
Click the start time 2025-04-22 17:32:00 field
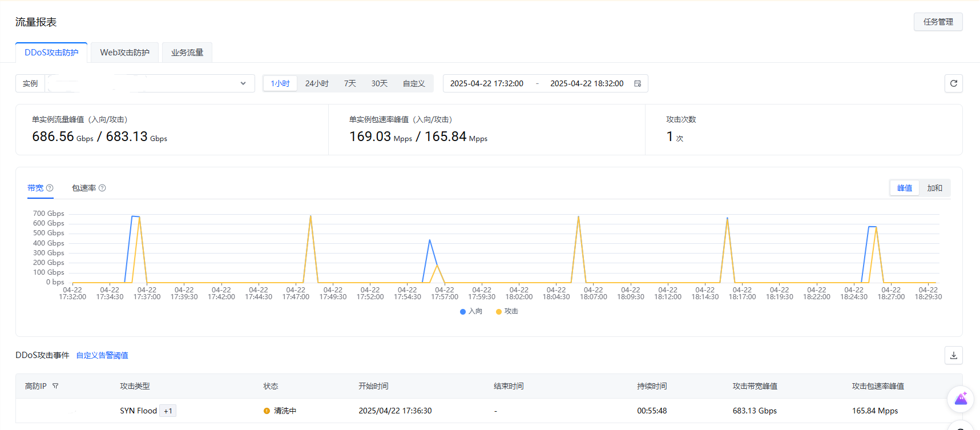[x=486, y=83]
